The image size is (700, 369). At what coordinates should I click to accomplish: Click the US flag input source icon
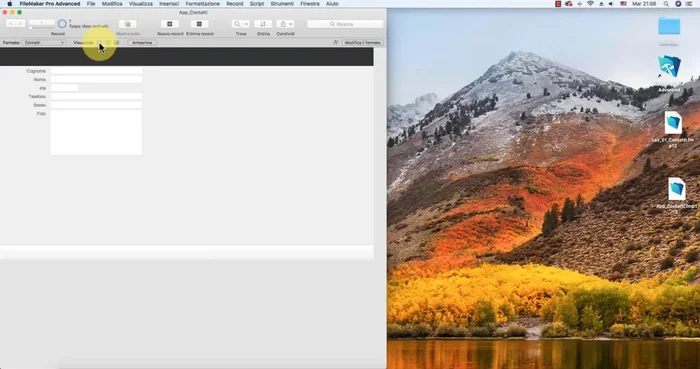click(623, 4)
